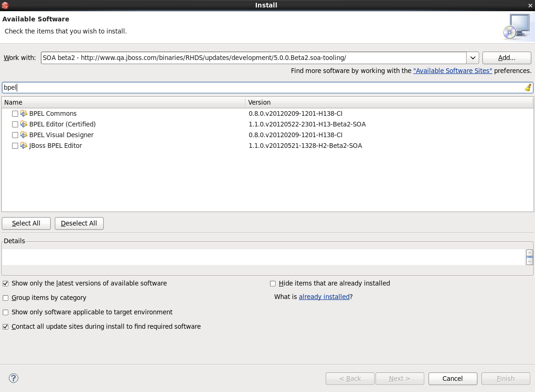
Task: Click the JBoss icon in the title bar
Action: click(6, 5)
